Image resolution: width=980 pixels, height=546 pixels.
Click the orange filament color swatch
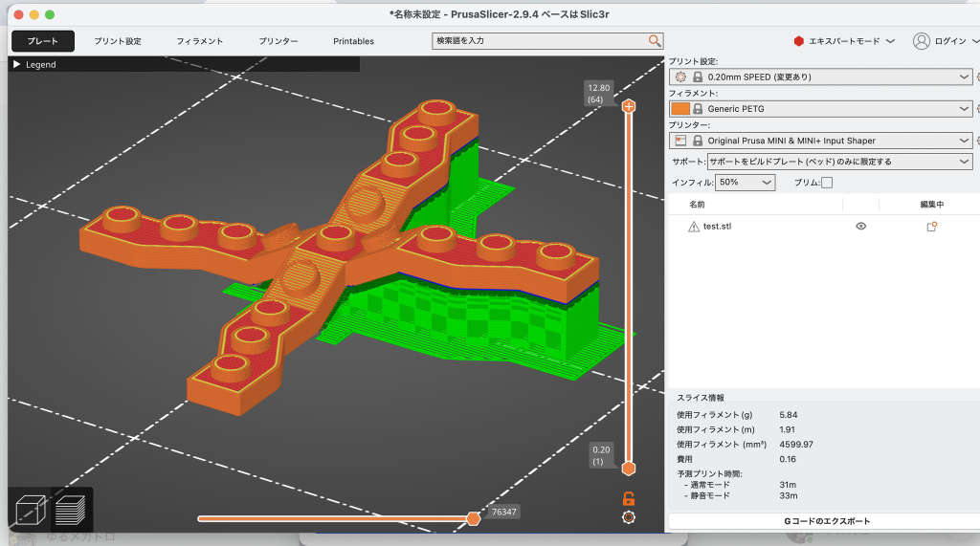click(680, 109)
